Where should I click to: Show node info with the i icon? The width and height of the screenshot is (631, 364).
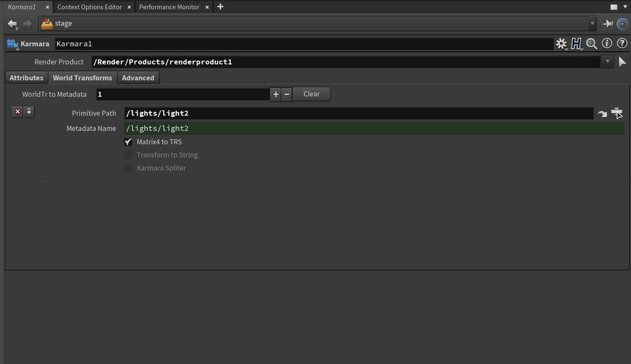tap(607, 43)
